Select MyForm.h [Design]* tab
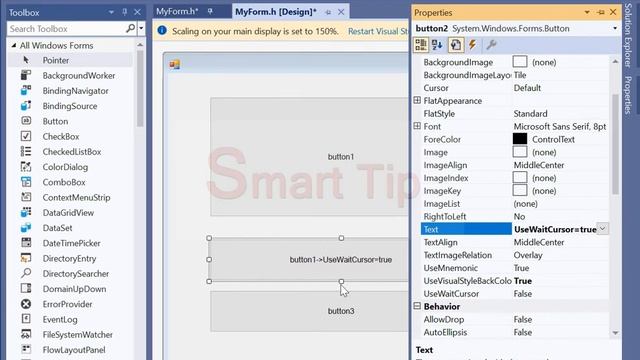The width and height of the screenshot is (640, 360). coord(276,12)
